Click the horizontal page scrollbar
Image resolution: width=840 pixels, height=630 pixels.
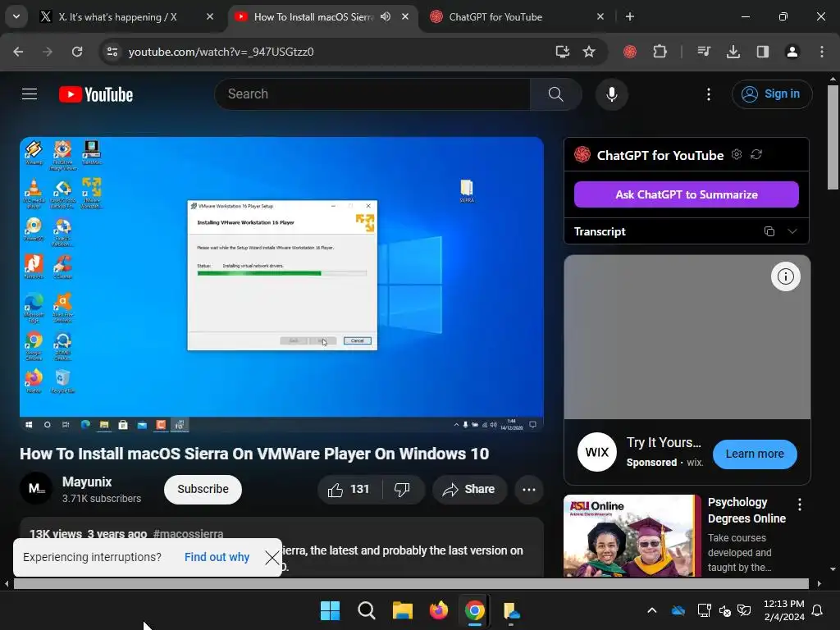tap(411, 583)
